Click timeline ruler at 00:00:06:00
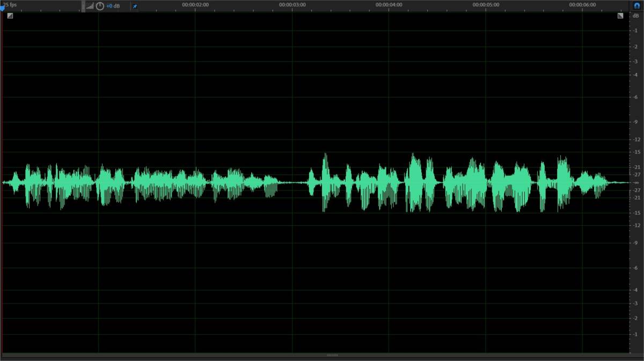Image resolution: width=644 pixels, height=361 pixels. click(x=582, y=5)
